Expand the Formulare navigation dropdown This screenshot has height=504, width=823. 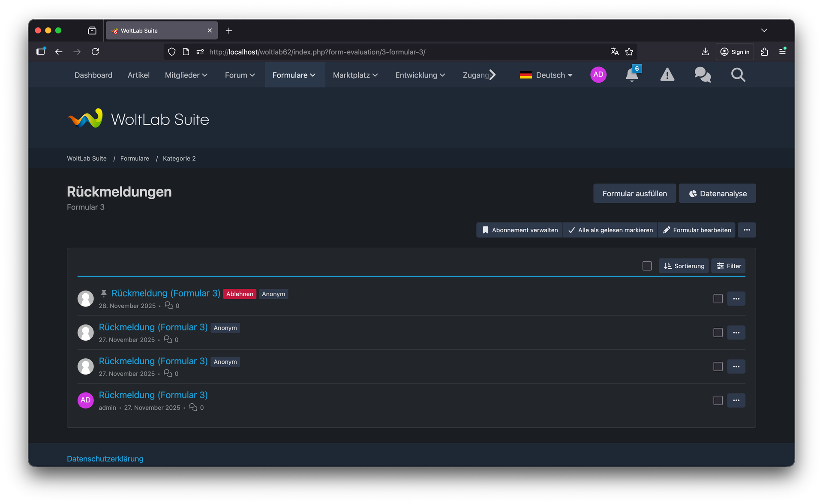click(x=294, y=75)
